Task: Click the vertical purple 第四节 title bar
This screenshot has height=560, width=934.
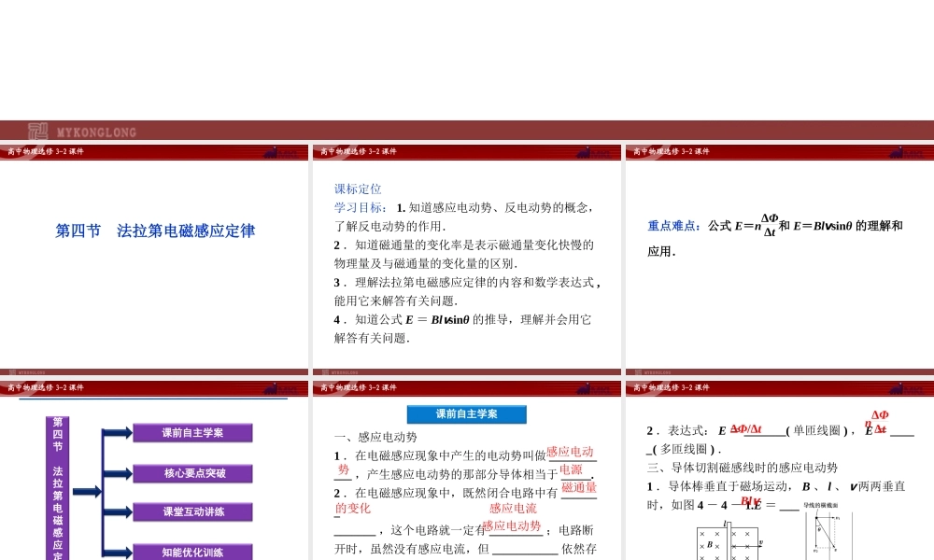Action: (x=58, y=487)
